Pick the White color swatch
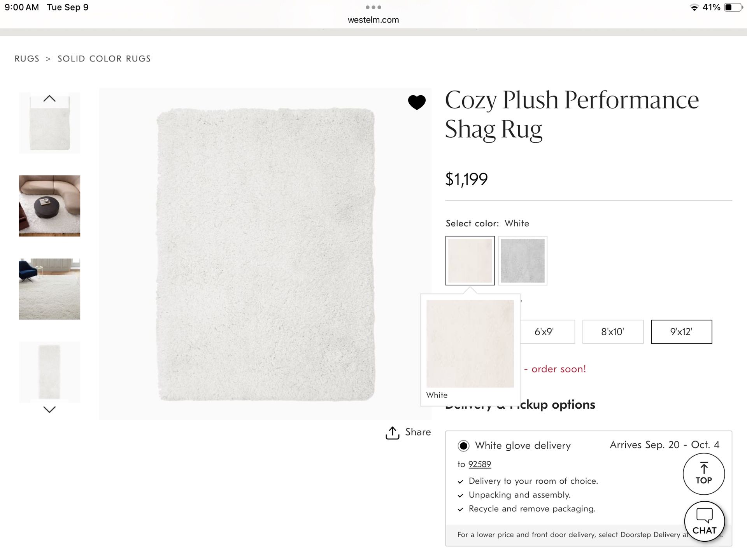This screenshot has width=747, height=560. (470, 261)
